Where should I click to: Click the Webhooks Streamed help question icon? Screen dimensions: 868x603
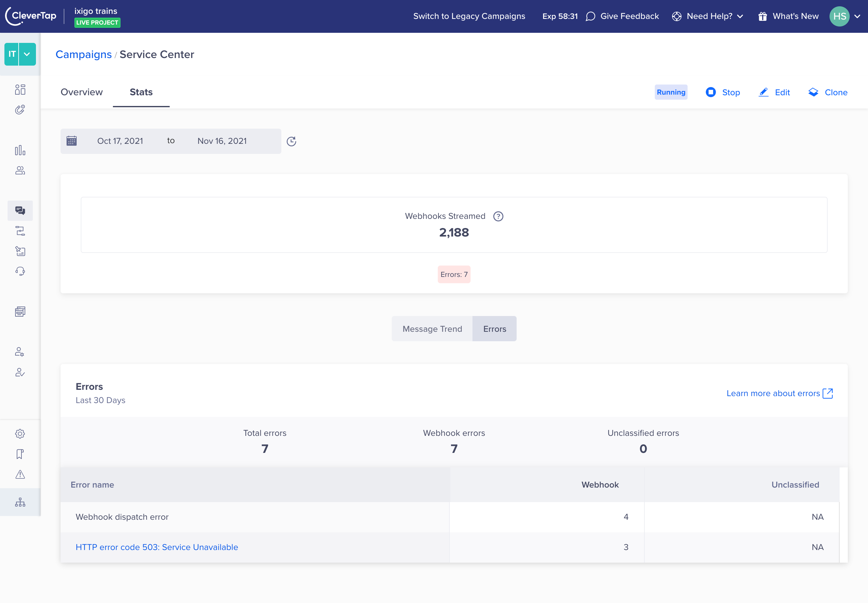coord(498,216)
